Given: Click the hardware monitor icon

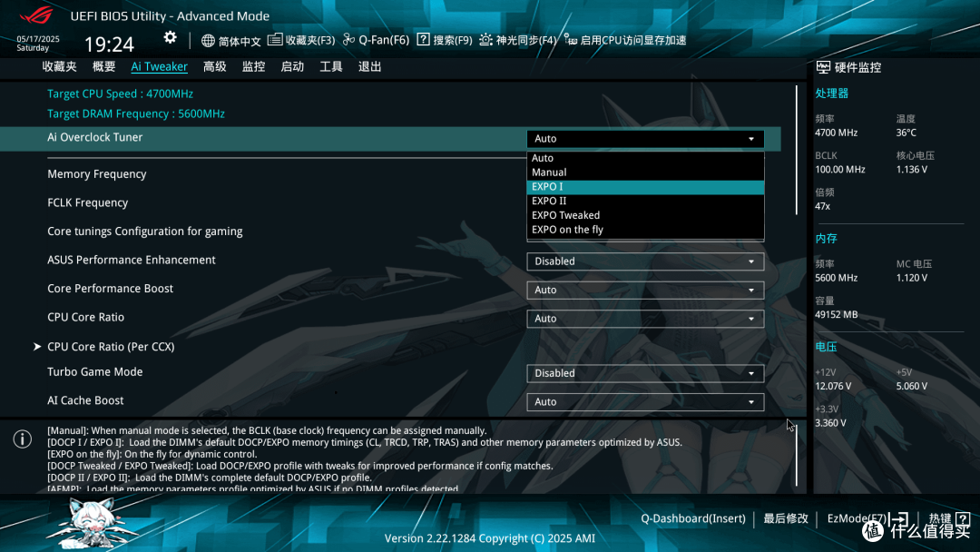Looking at the screenshot, I should tap(823, 67).
